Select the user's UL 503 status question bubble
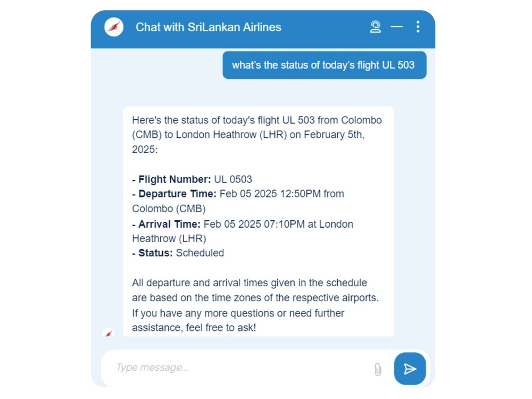 [x=324, y=65]
